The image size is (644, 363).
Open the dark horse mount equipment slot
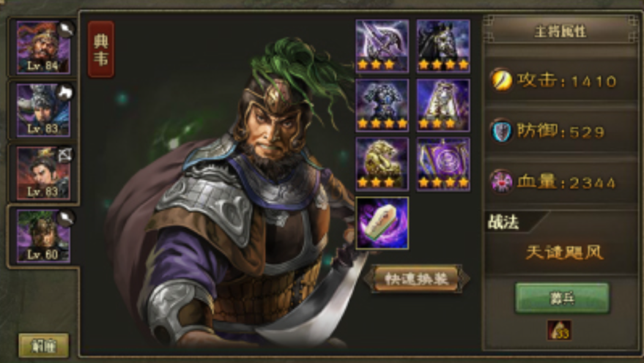443,46
